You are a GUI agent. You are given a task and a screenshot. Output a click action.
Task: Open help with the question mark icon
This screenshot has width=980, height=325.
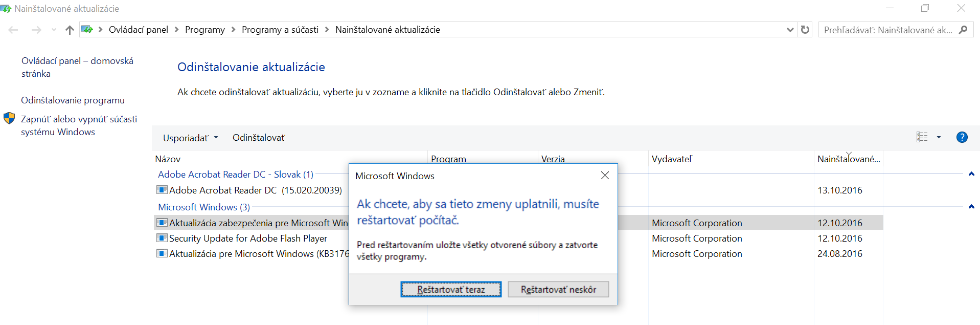[x=962, y=137]
